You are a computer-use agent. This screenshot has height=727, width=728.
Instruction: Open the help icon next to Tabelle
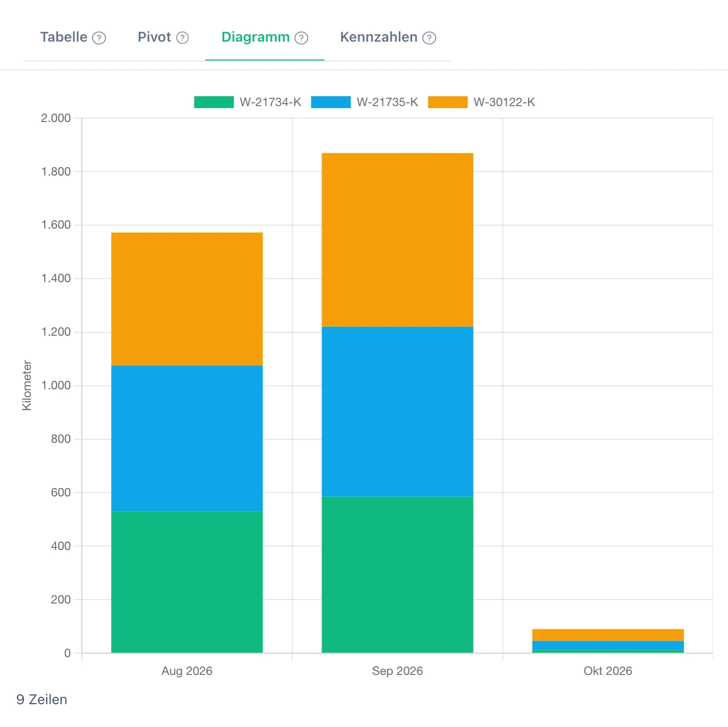pos(99,38)
